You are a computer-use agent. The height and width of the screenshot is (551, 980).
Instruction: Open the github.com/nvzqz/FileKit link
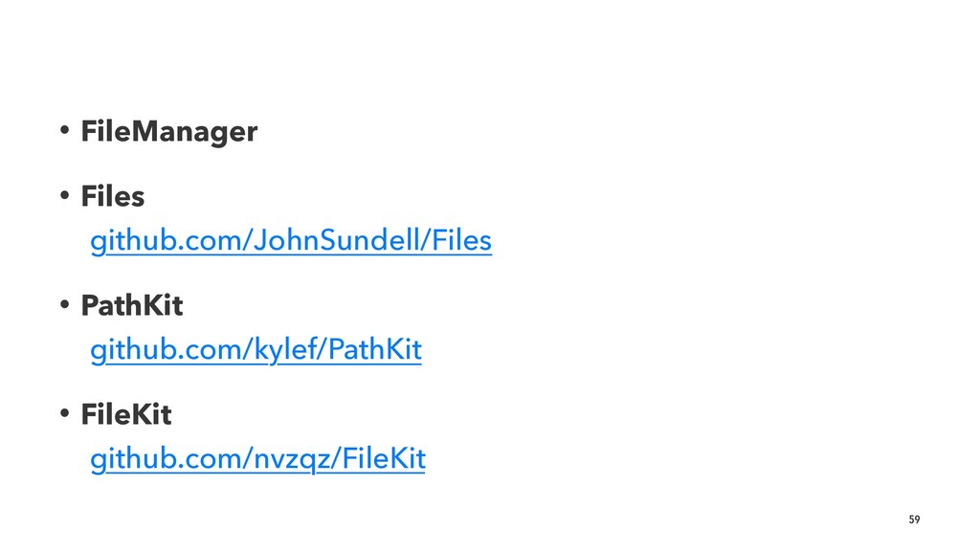click(x=257, y=459)
